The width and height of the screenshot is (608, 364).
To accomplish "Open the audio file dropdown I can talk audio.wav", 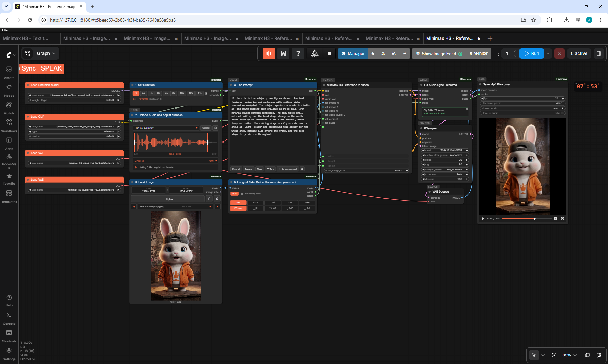I will click(166, 128).
